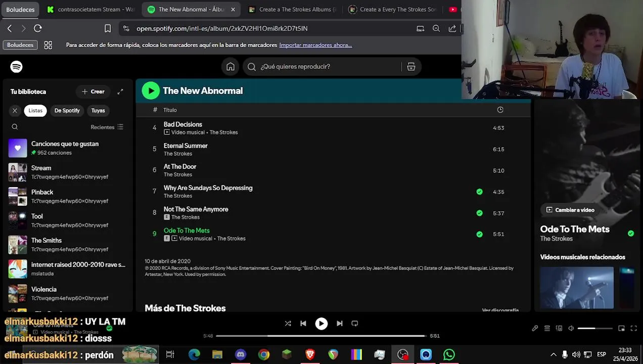Skip to previous track
This screenshot has width=643, height=364.
[x=303, y=324]
